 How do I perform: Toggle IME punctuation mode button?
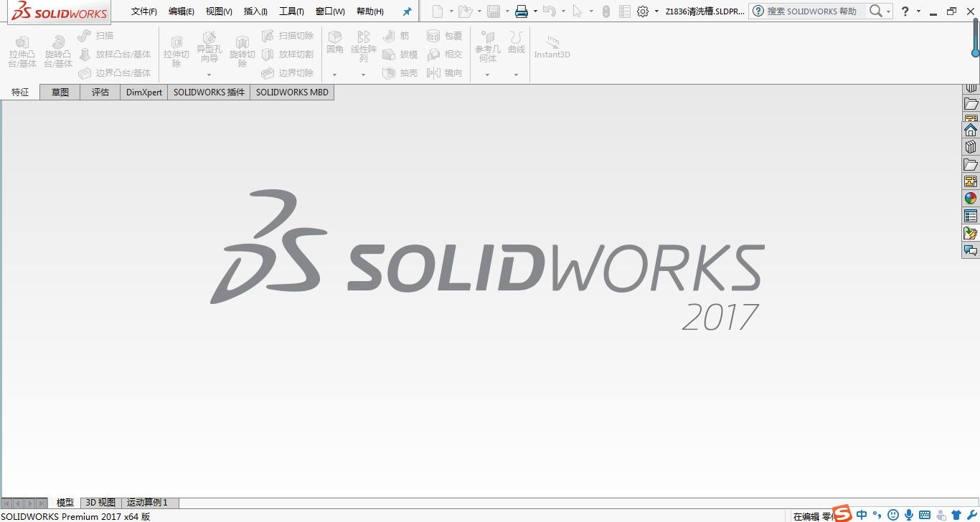click(877, 515)
